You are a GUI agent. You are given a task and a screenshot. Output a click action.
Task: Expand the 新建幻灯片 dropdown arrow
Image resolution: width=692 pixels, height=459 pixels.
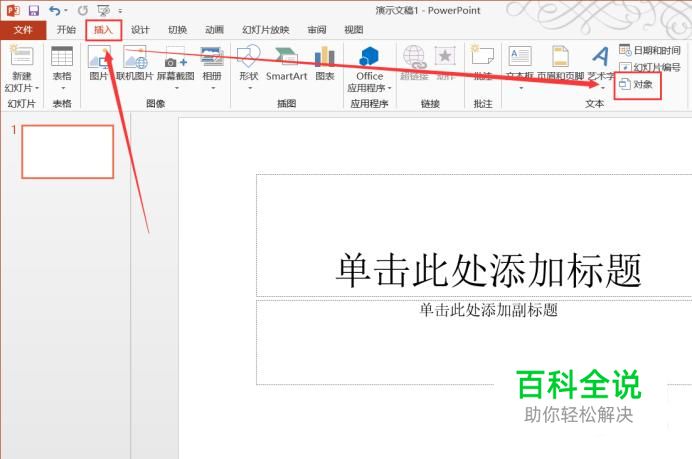coord(37,88)
